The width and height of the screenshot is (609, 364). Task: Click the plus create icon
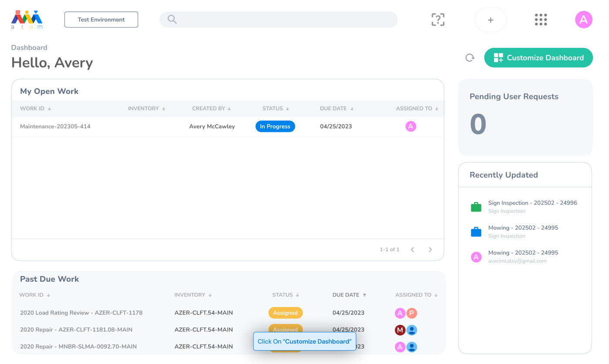coord(491,20)
